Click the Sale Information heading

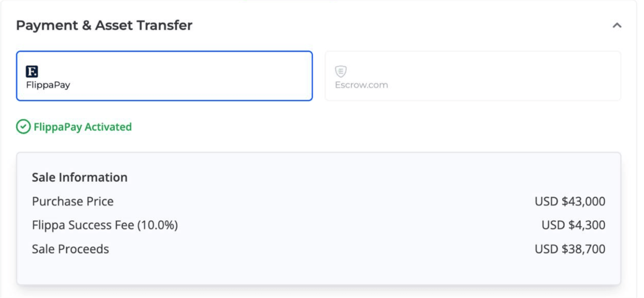[x=80, y=177]
